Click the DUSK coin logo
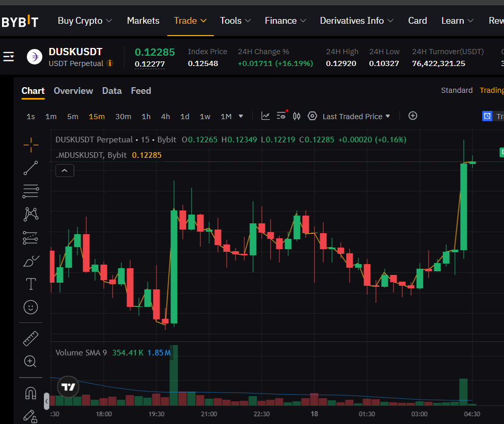 click(x=35, y=57)
